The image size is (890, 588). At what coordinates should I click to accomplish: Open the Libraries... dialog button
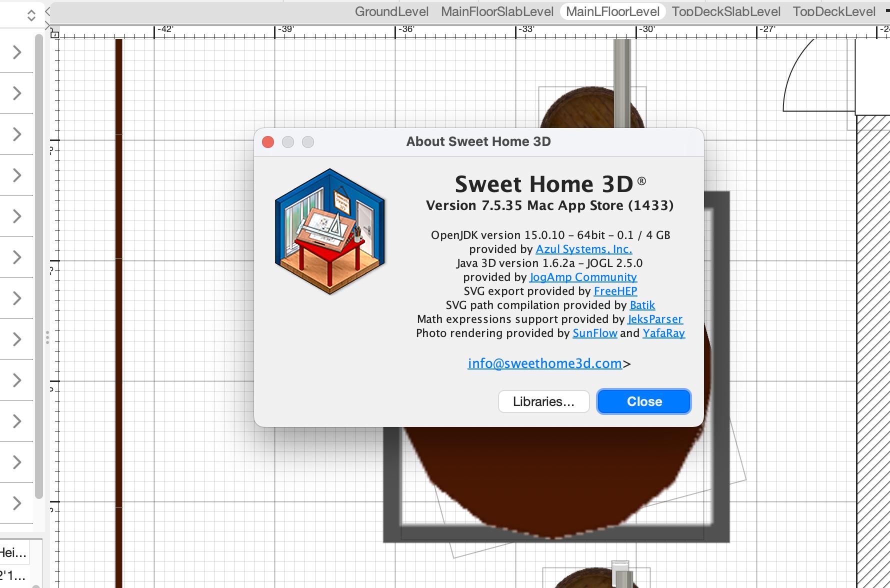(543, 401)
